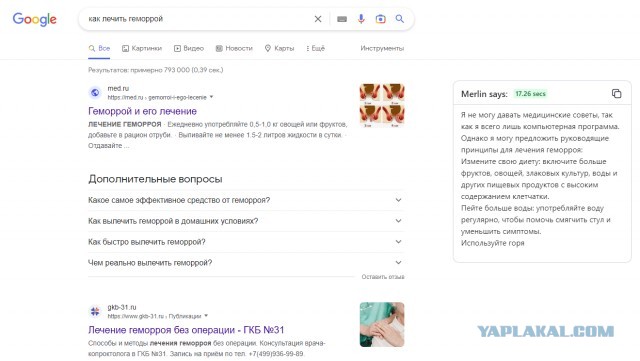Click 'Дополнительные вопросы' heading
This screenshot has width=640, height=361.
(155, 179)
